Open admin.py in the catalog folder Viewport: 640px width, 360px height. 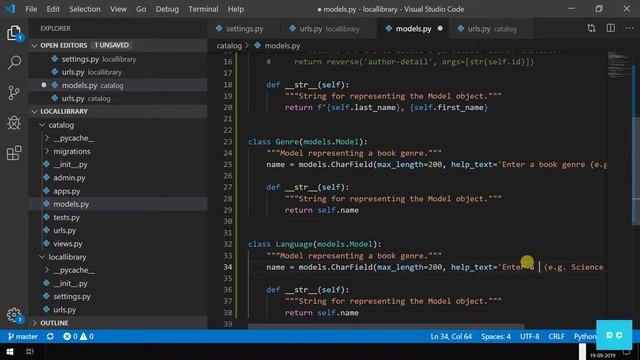pyautogui.click(x=118, y=178)
